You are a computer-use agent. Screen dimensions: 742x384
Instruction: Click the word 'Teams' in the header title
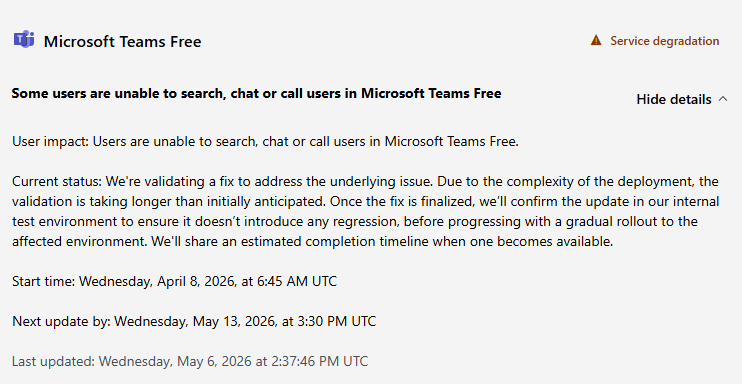pos(143,42)
